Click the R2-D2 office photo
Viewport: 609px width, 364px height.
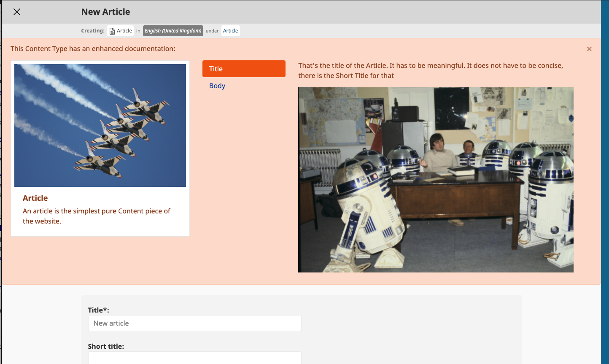click(x=436, y=180)
